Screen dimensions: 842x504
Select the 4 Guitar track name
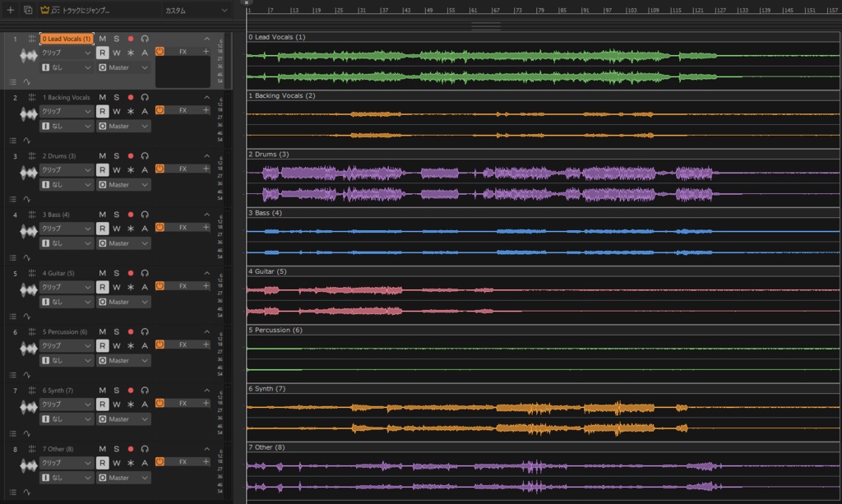point(58,273)
